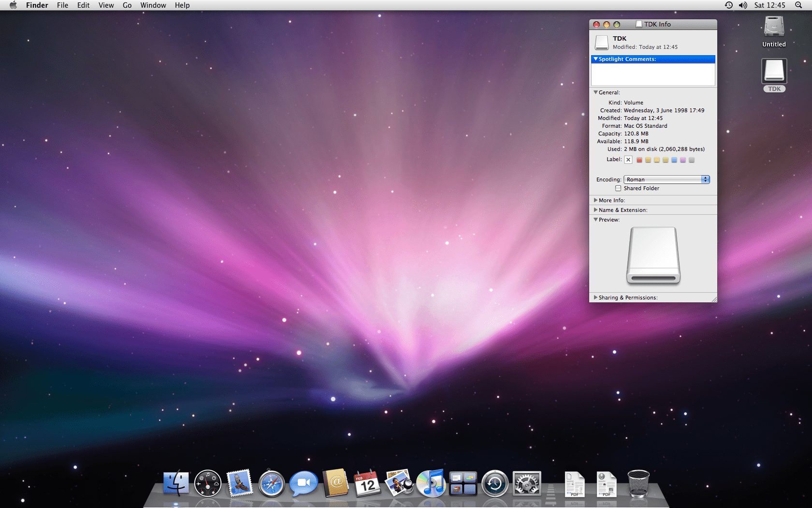Launch Dashboard from the Dock
The width and height of the screenshot is (812, 508).
click(x=208, y=483)
